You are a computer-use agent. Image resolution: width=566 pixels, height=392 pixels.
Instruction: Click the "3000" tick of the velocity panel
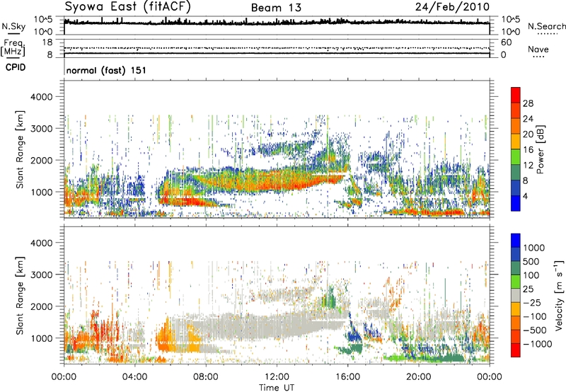pyautogui.click(x=41, y=275)
